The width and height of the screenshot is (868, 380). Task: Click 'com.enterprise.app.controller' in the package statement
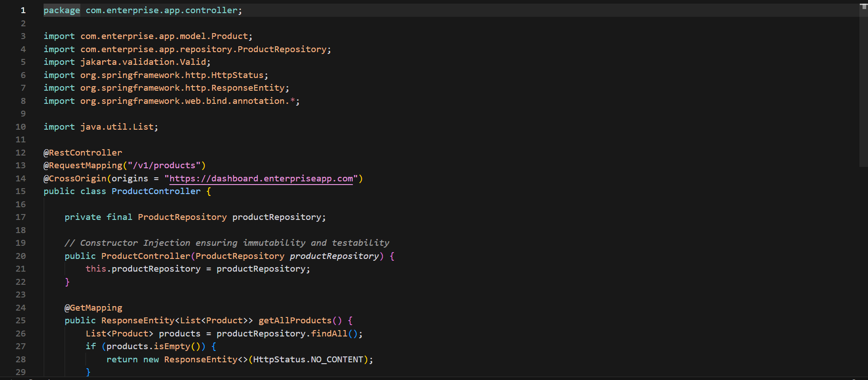[x=161, y=10]
